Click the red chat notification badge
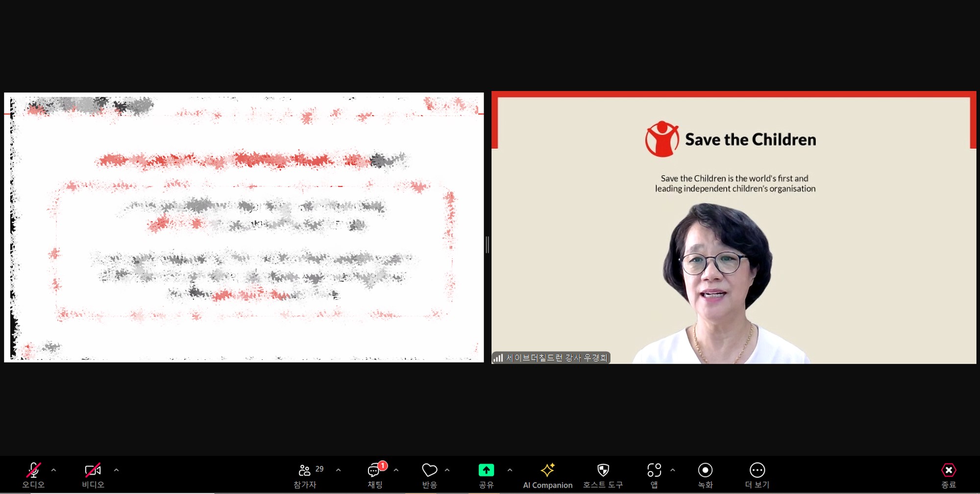980x494 pixels. pyautogui.click(x=383, y=466)
